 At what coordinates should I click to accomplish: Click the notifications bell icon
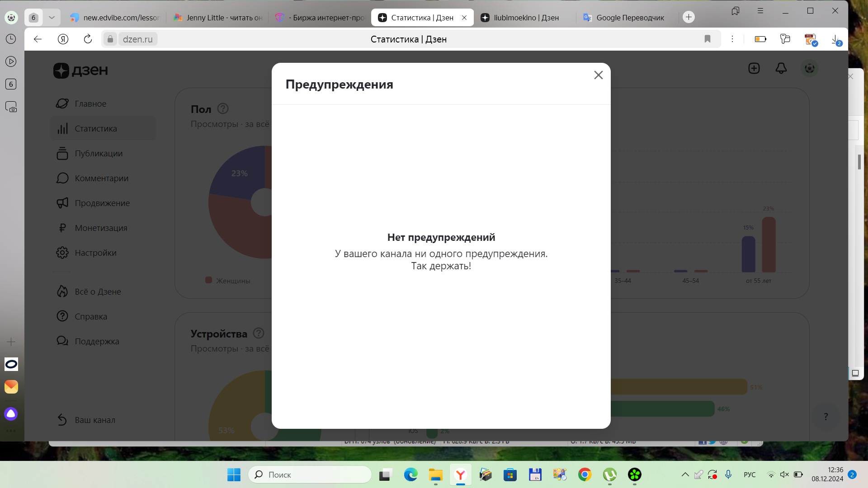point(781,68)
